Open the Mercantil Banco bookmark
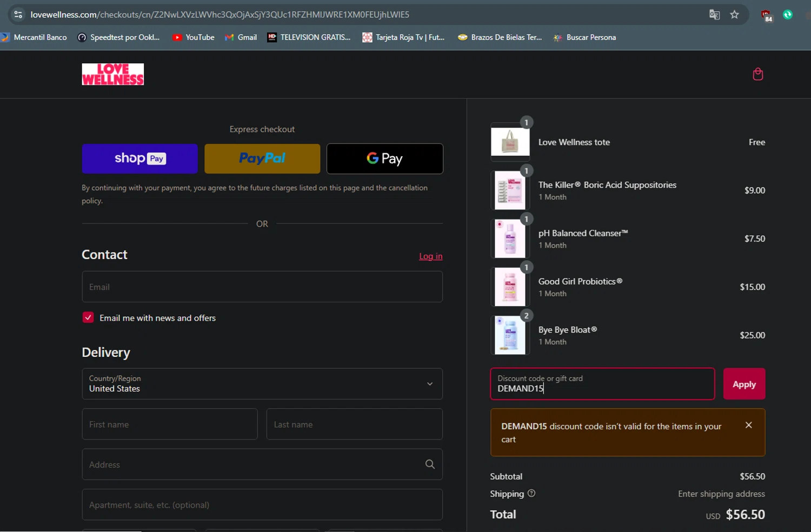This screenshot has width=811, height=532. 34,37
